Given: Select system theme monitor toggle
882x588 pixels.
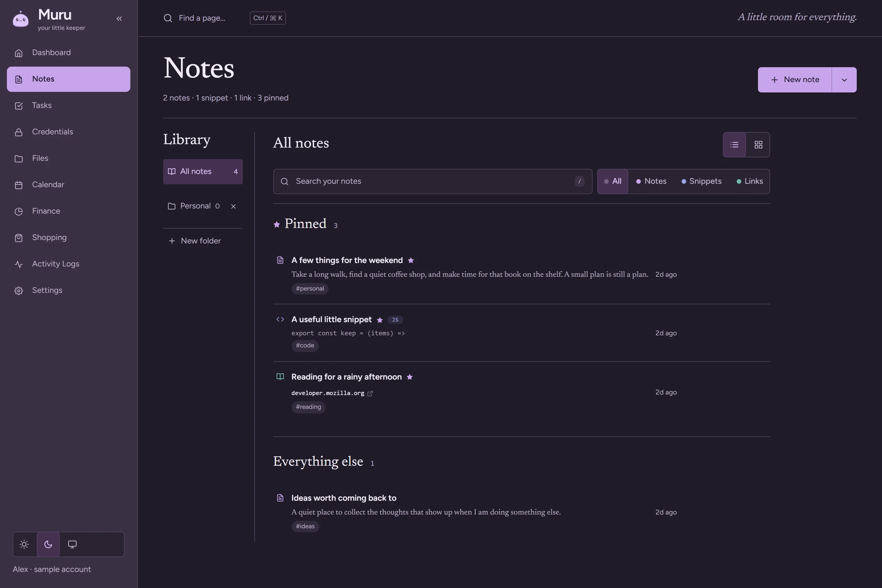Looking at the screenshot, I should [x=72, y=544].
